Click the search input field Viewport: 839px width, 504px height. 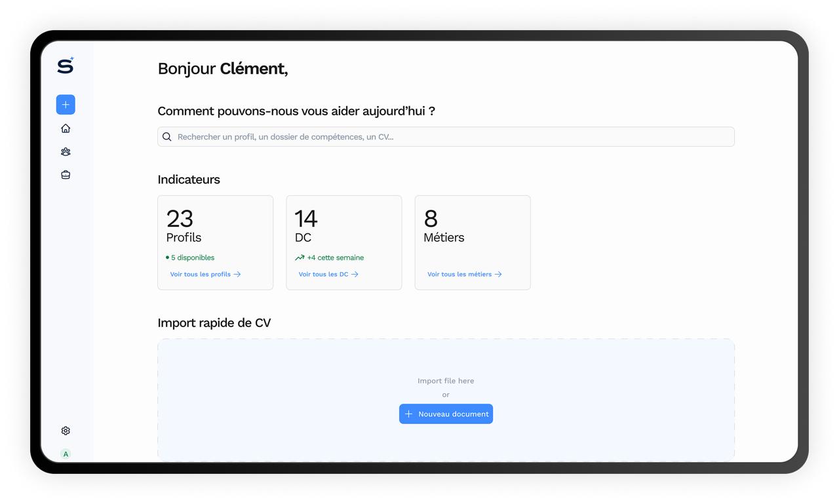click(x=446, y=136)
